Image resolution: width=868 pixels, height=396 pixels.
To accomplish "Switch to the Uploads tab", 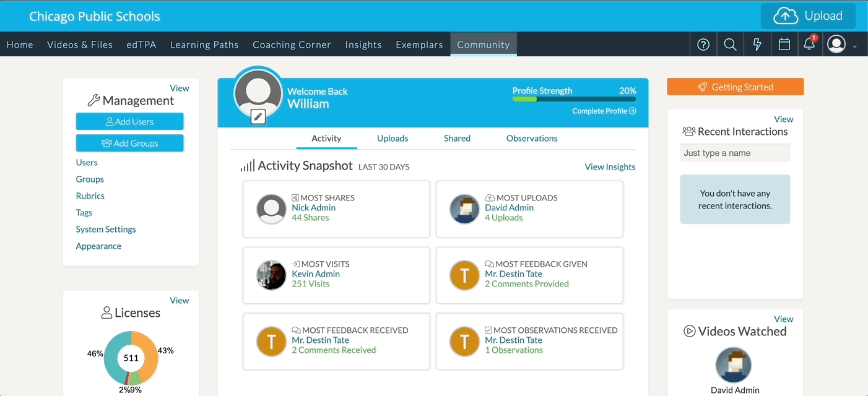I will tap(393, 139).
